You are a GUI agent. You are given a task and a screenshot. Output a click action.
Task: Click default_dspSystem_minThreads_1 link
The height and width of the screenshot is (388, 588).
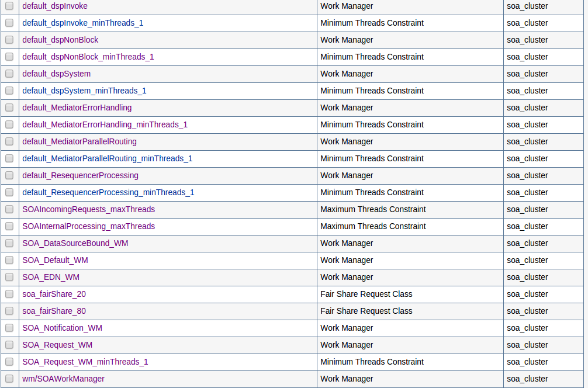[84, 91]
